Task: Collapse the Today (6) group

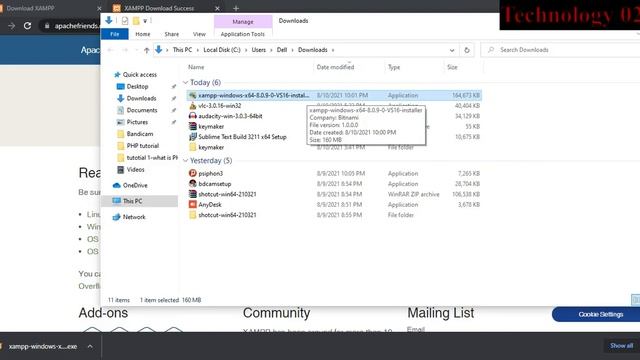Action: pos(186,82)
